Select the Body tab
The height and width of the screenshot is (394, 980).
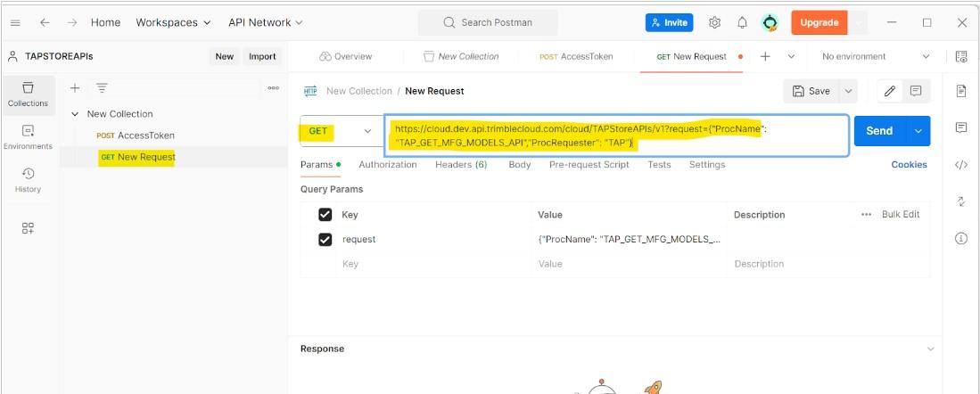519,165
